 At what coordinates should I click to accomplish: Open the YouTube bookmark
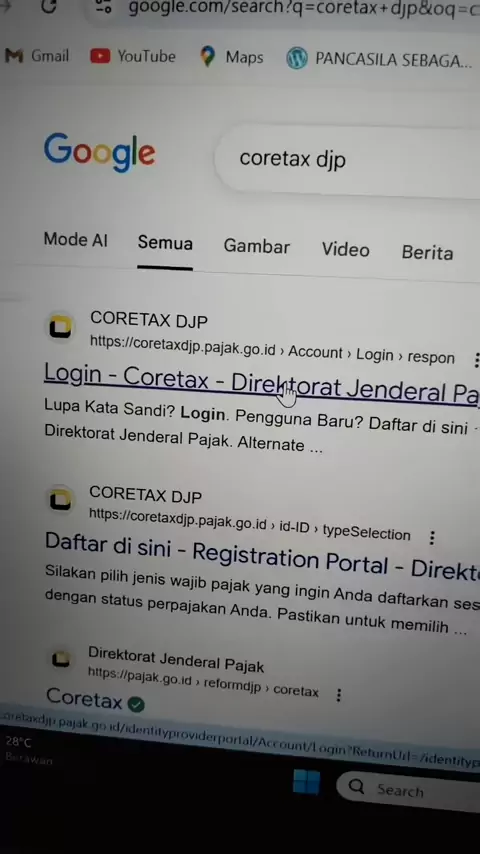(x=133, y=56)
